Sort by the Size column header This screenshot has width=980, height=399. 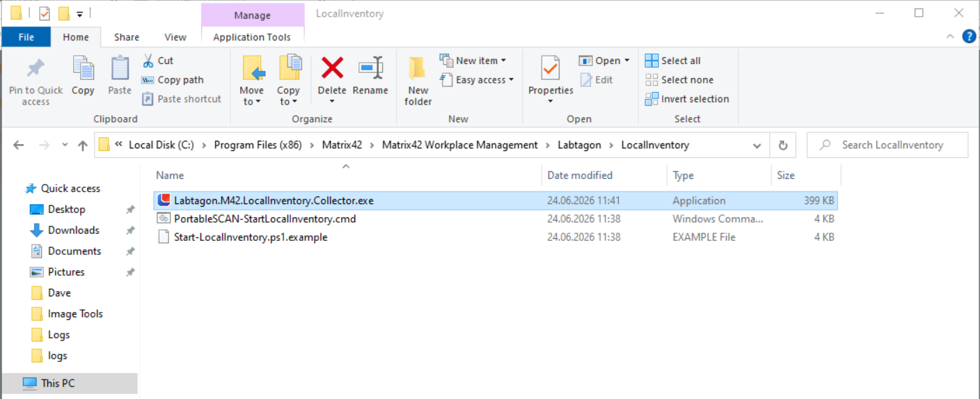[x=805, y=175]
